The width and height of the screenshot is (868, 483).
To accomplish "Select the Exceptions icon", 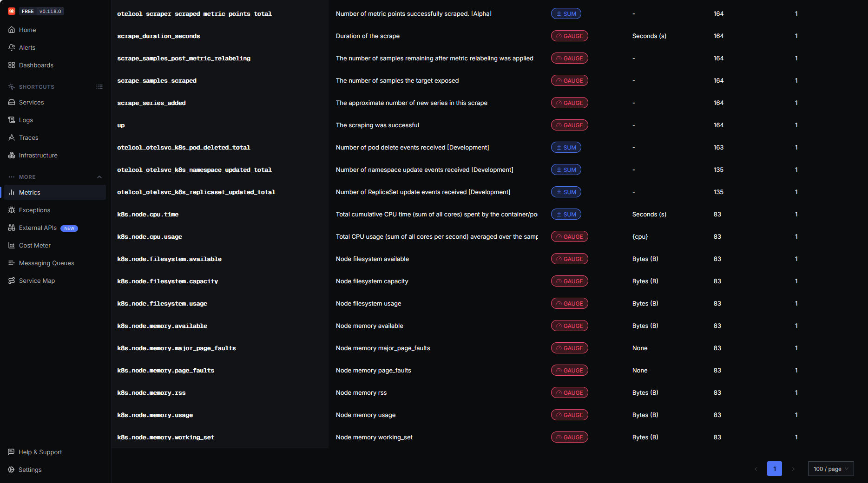I will [12, 210].
